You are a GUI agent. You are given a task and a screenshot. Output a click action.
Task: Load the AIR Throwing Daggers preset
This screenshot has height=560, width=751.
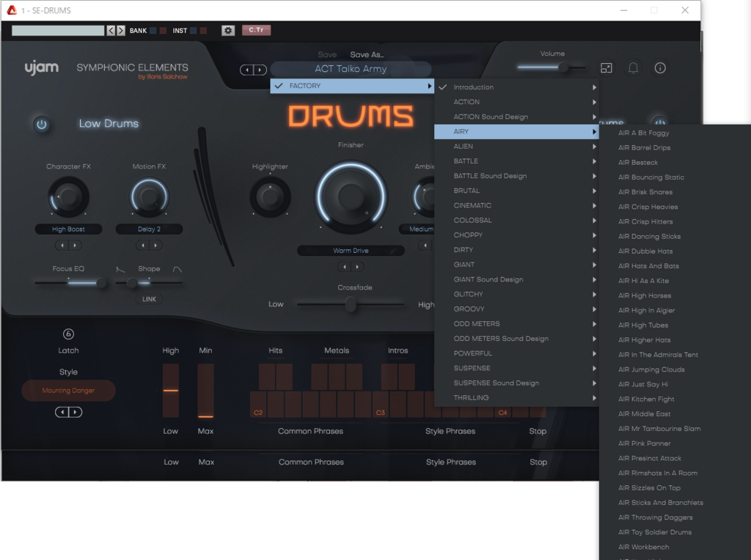[675, 517]
